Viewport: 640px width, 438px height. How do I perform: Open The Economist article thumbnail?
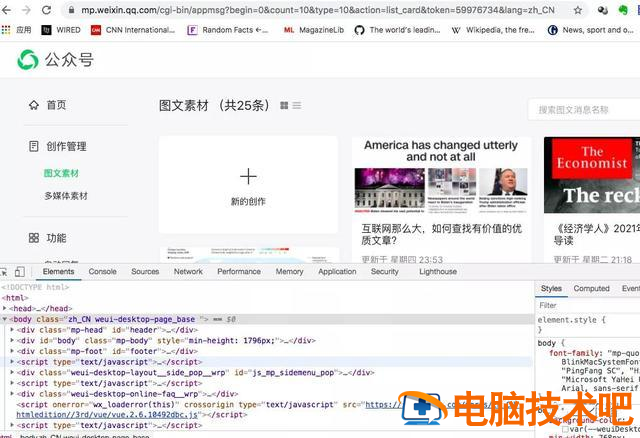click(592, 175)
